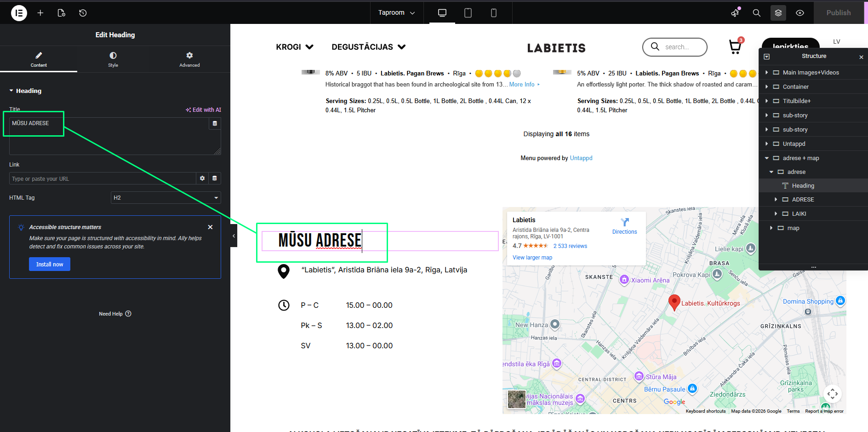Click the Edit with AI link

[x=203, y=110]
